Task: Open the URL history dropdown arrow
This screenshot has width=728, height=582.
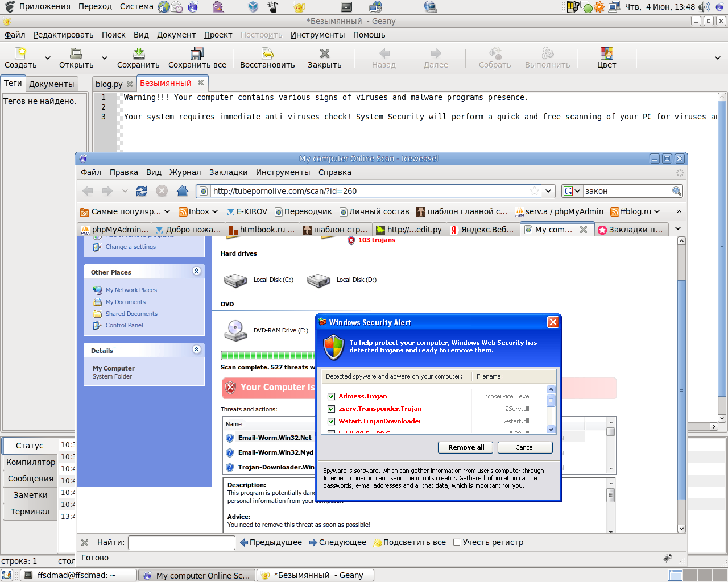Action: pyautogui.click(x=548, y=191)
